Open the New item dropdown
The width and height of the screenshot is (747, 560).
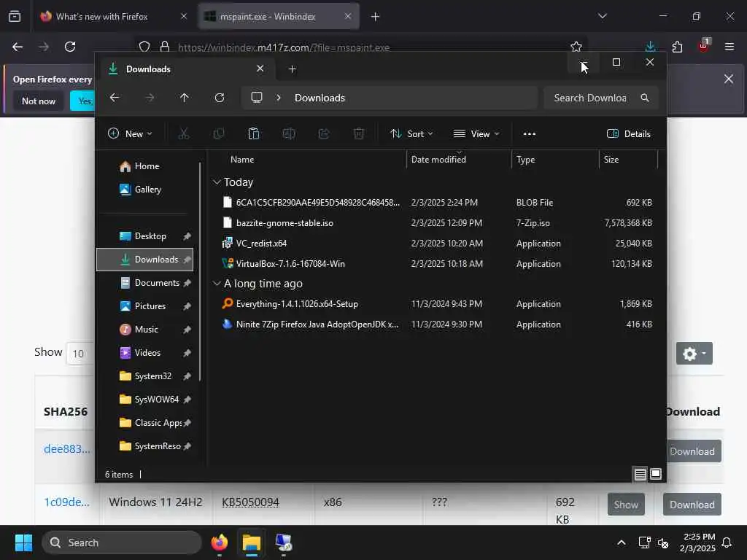[130, 134]
